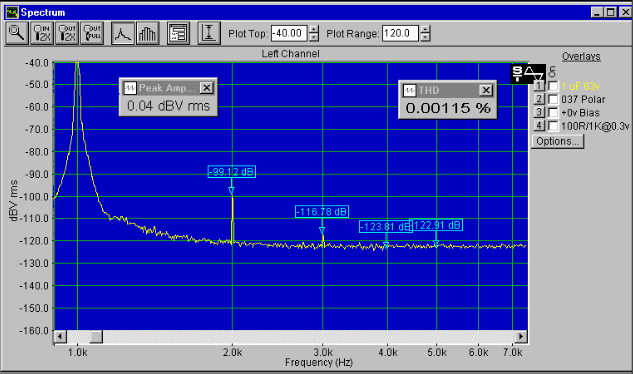Click the -123.81 dB harmonic marker label

click(385, 227)
